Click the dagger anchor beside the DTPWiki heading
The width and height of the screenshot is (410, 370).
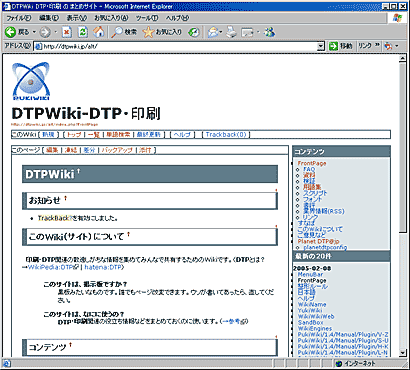[78, 171]
